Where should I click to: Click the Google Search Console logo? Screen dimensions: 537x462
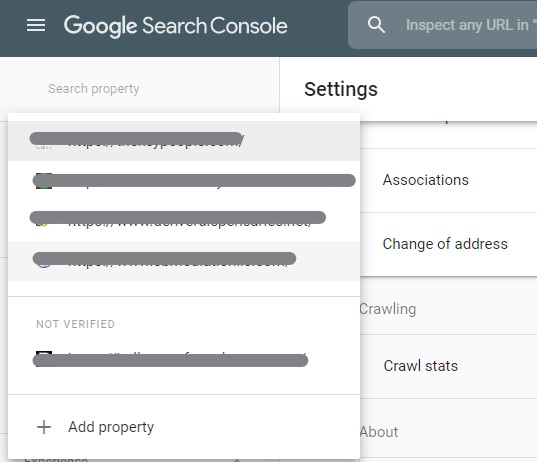tap(176, 26)
